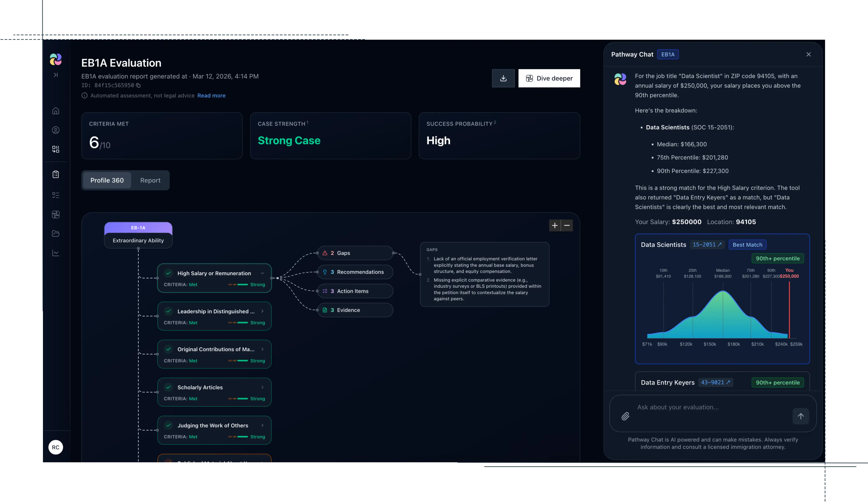
Task: Click the EB1A badge in Pathway Chat header
Action: (x=668, y=54)
